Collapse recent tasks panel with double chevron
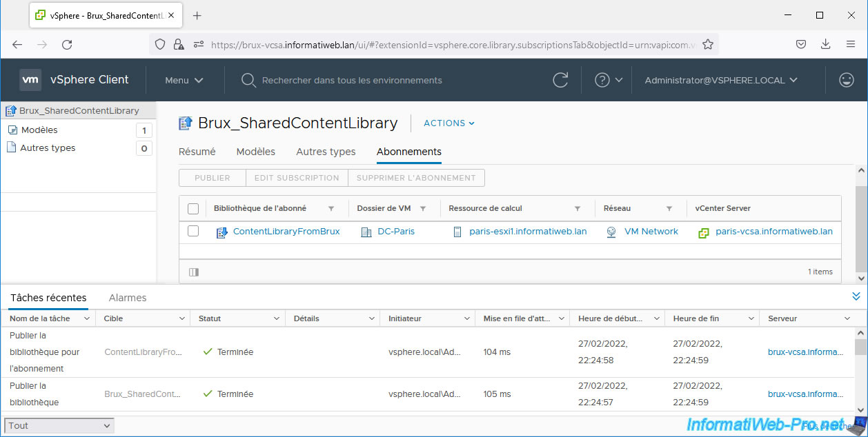This screenshot has width=868, height=437. point(856,296)
